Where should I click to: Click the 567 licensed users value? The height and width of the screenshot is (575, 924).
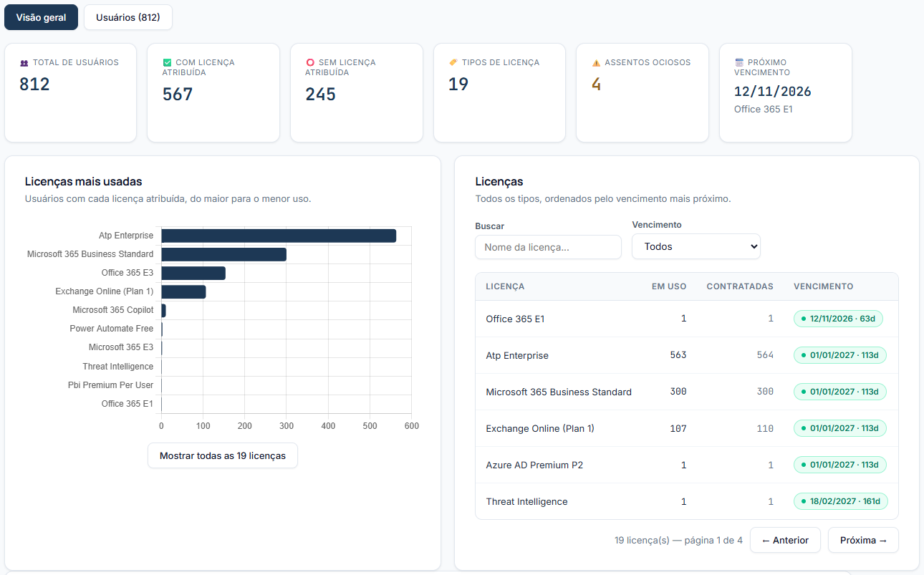[x=178, y=95]
